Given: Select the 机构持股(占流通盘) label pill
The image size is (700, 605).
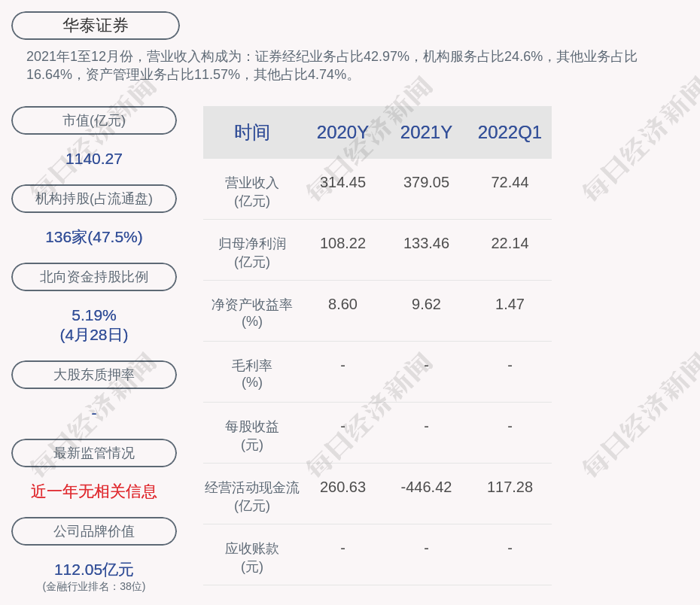Looking at the screenshot, I should point(94,199).
